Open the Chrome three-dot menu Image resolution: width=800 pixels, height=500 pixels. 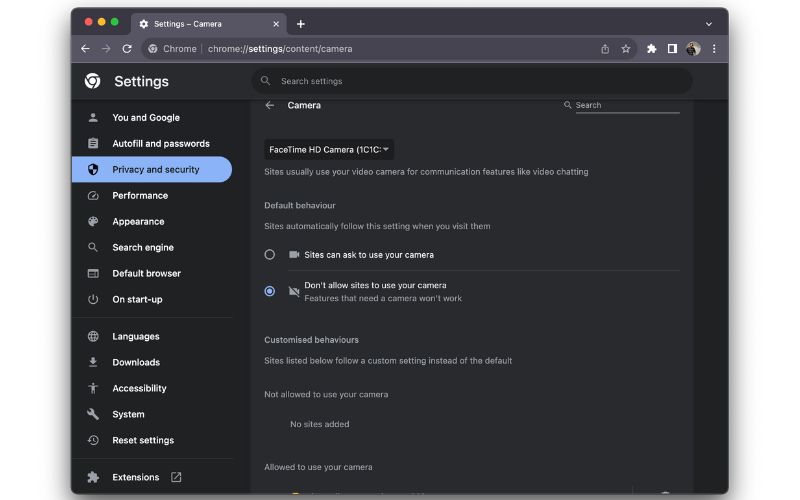coord(714,48)
